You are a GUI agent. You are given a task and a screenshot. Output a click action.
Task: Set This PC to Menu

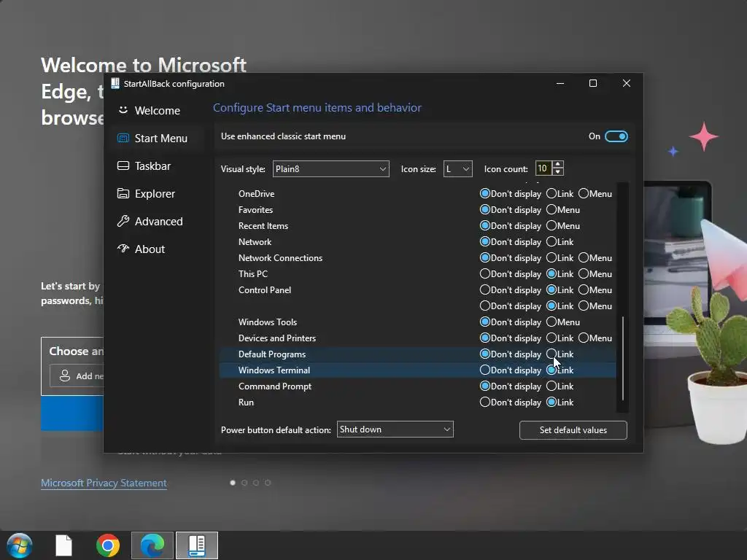(584, 274)
